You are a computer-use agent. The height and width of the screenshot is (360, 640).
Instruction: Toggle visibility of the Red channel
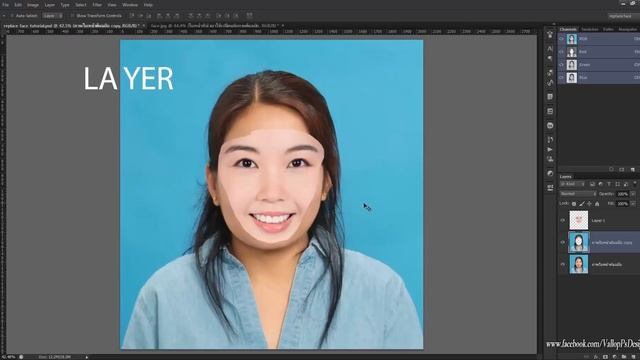coord(562,52)
